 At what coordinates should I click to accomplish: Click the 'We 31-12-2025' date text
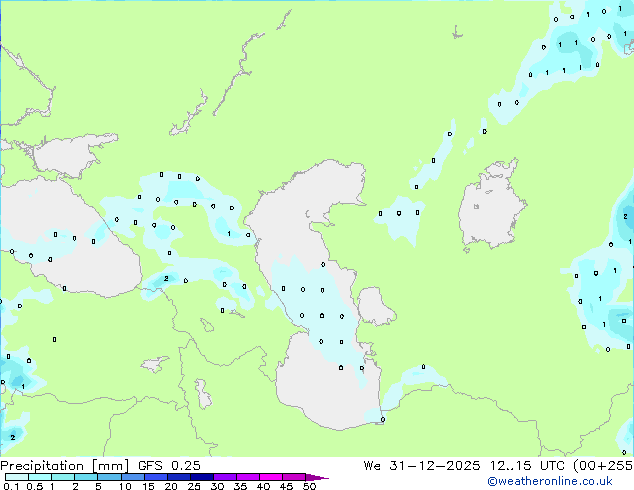point(422,466)
